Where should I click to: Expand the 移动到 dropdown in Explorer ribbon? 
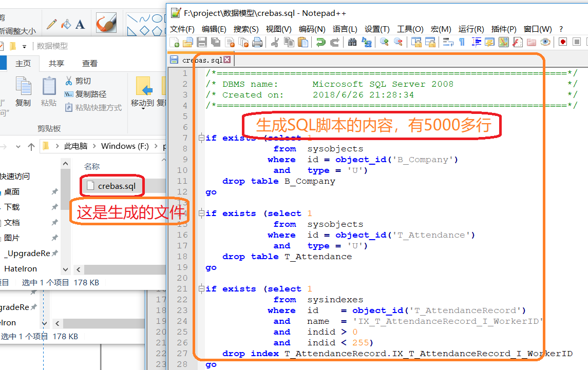(x=142, y=103)
